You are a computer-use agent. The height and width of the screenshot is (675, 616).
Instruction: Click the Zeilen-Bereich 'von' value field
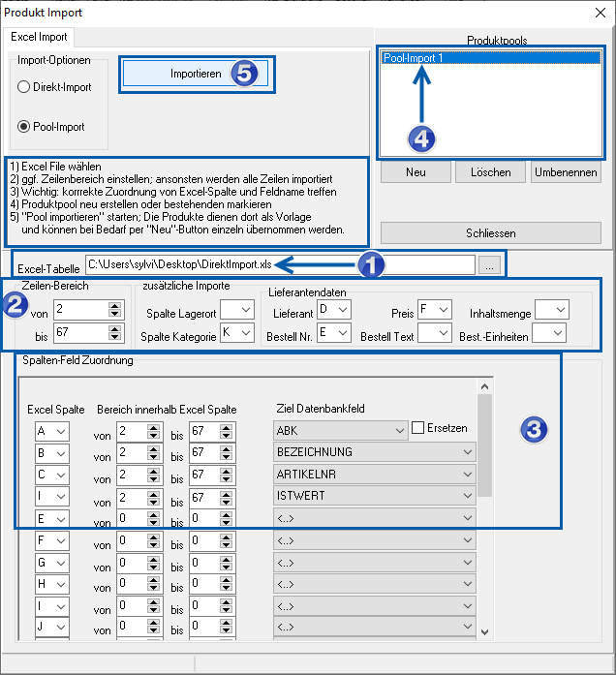[x=81, y=310]
